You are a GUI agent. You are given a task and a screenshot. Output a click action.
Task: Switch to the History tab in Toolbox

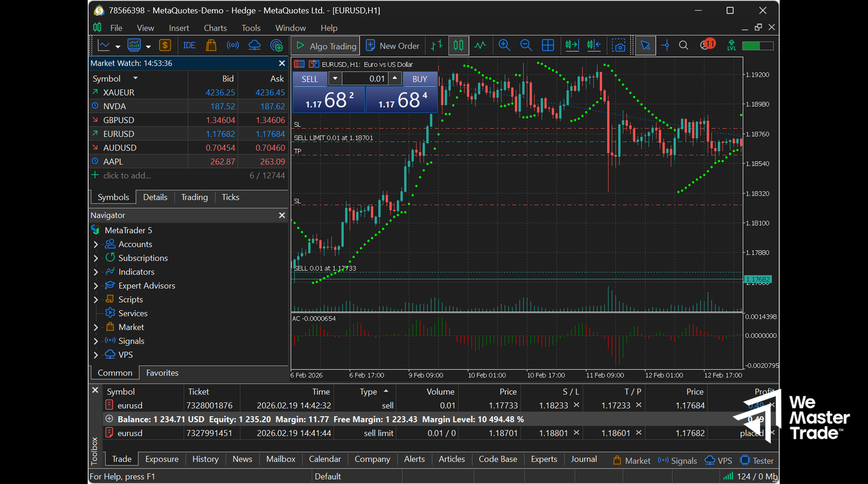pyautogui.click(x=205, y=459)
